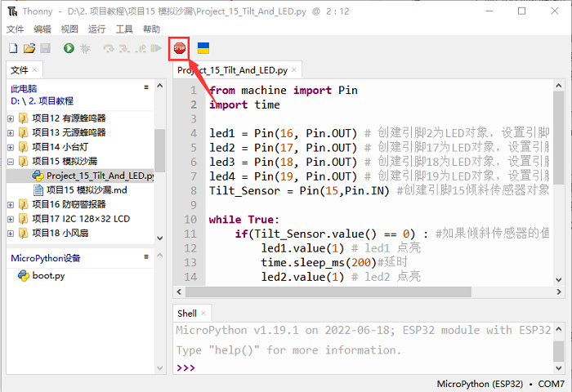Click the red Stop button
This screenshot has height=392, width=572.
(179, 49)
